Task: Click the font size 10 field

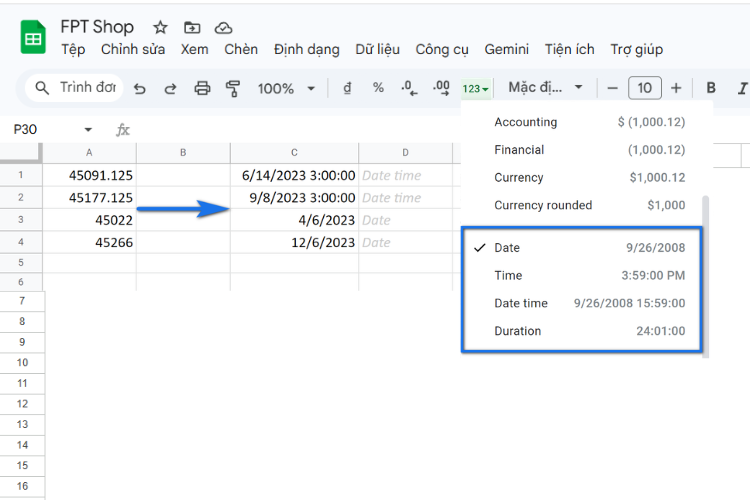Action: [x=644, y=88]
